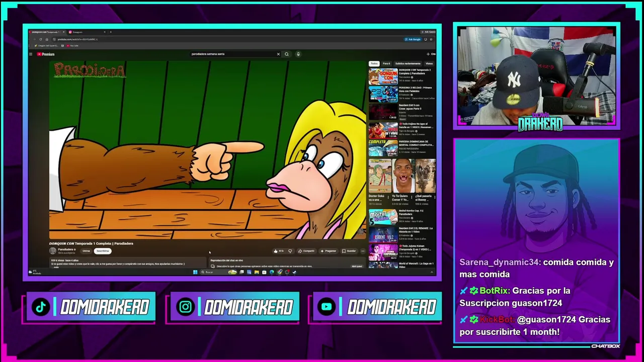Reload the page in browser toolbar
The width and height of the screenshot is (644, 362).
(41, 39)
